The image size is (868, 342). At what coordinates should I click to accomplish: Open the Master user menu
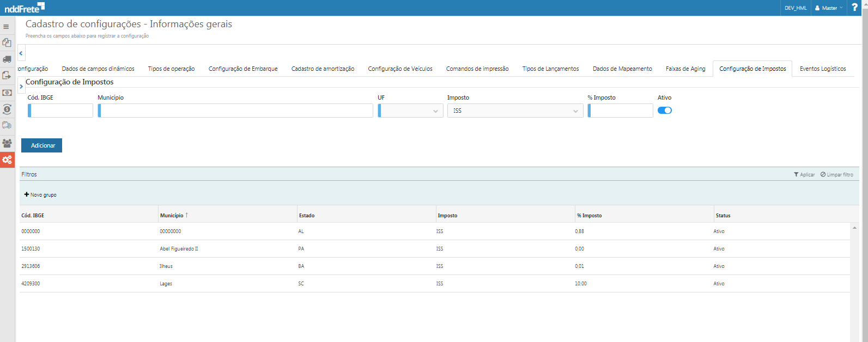[828, 8]
